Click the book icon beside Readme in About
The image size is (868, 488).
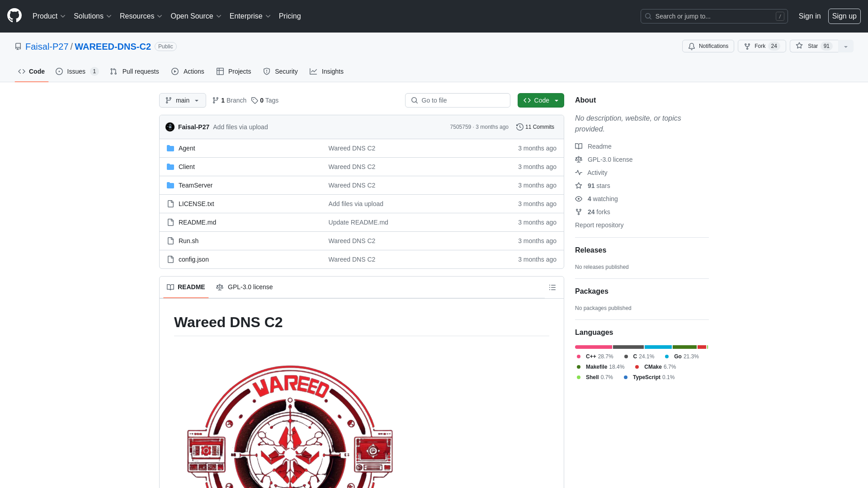pos(579,146)
